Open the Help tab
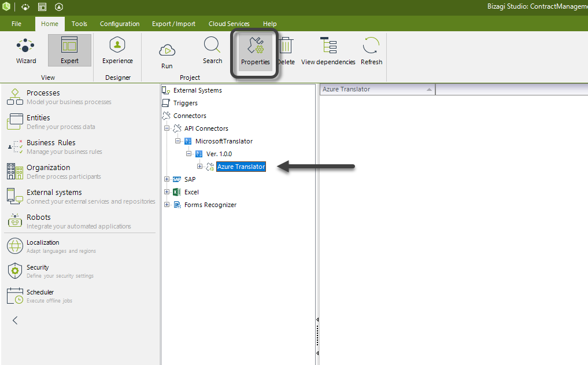This screenshot has width=588, height=365. click(269, 24)
